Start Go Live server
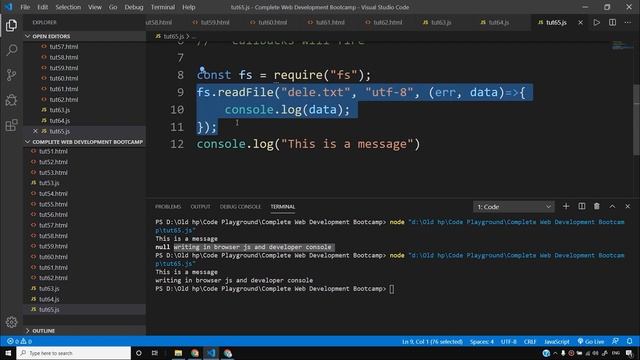 point(591,341)
